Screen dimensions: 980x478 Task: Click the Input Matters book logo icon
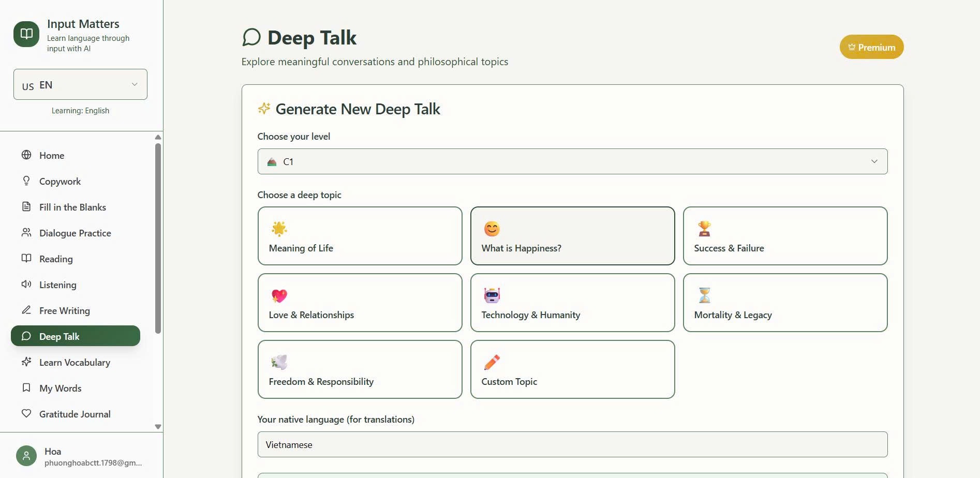point(26,34)
